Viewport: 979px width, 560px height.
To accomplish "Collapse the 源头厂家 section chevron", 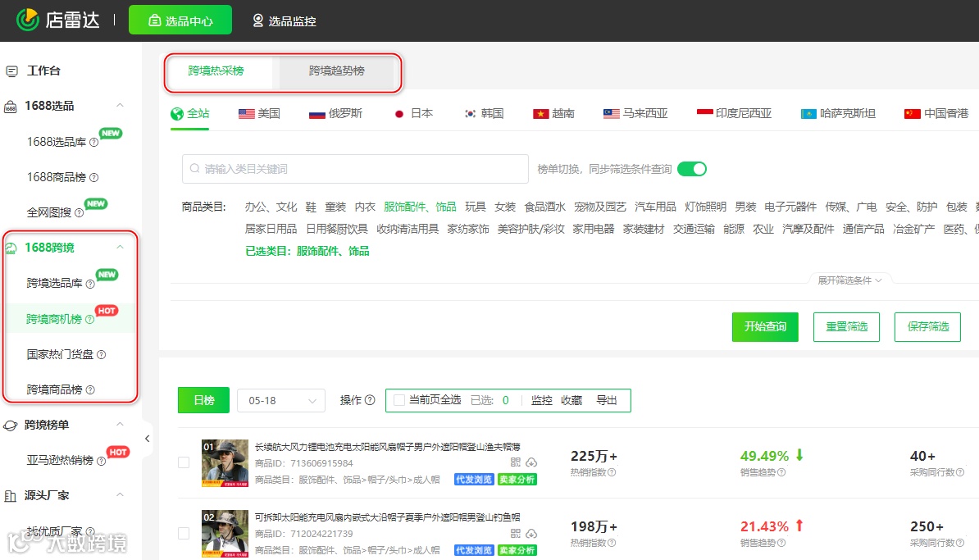I will click(x=120, y=495).
